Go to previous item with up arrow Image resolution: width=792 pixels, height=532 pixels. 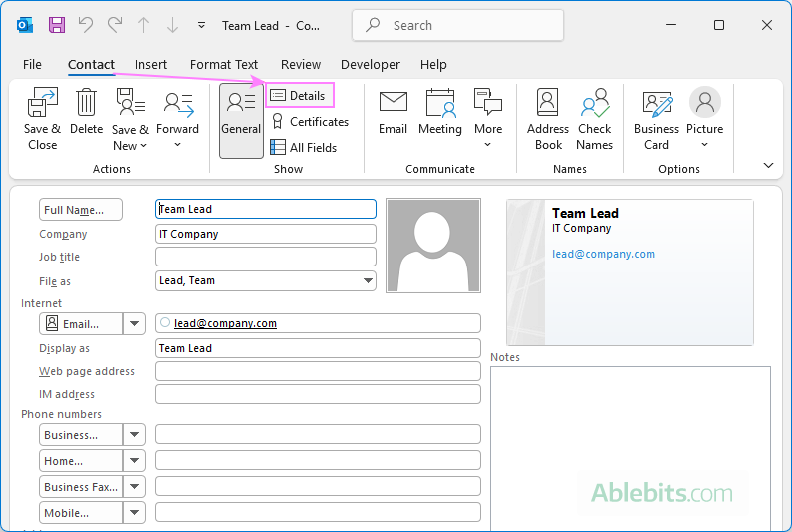point(144,25)
